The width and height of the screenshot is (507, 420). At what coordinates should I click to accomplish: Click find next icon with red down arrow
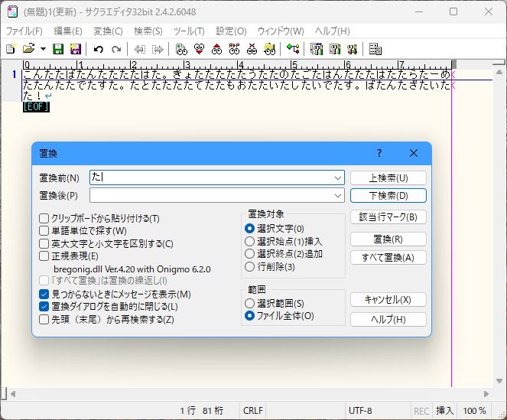[199, 49]
